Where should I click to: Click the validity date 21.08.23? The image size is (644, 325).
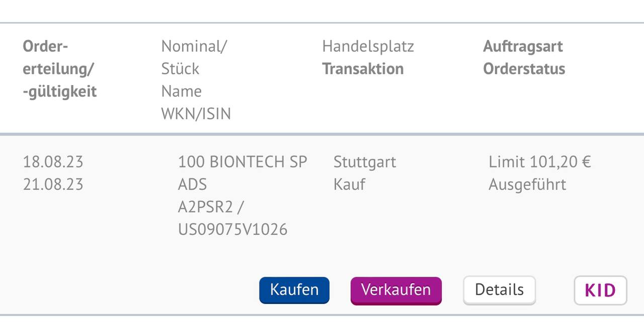click(x=54, y=184)
